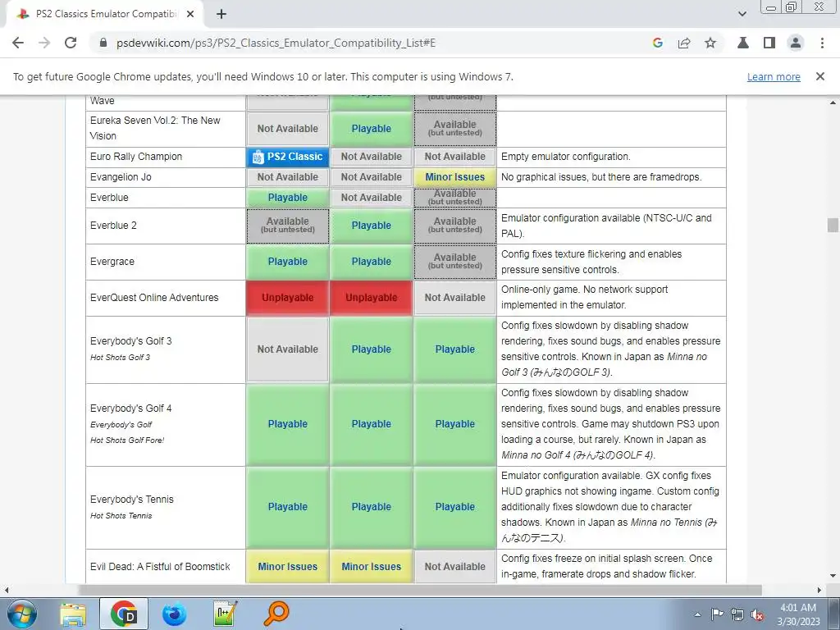This screenshot has width=840, height=630.
Task: Open the notepad editor taskbar icon
Action: (225, 614)
